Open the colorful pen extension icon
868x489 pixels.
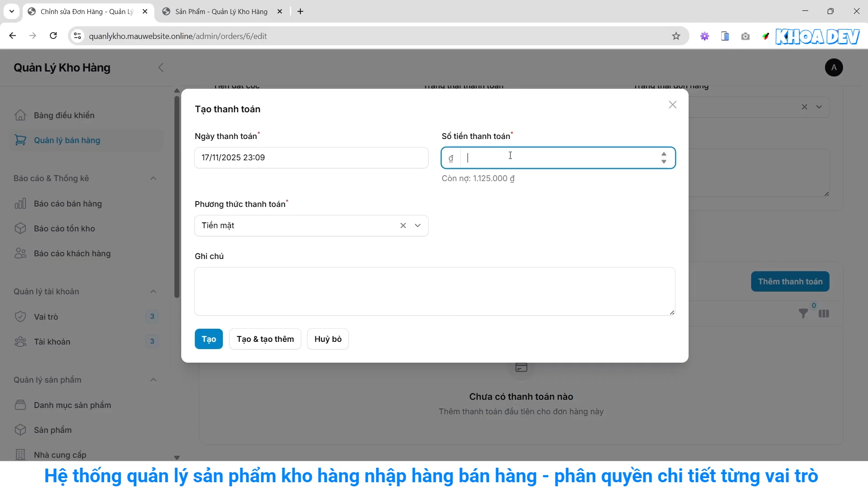[766, 36]
